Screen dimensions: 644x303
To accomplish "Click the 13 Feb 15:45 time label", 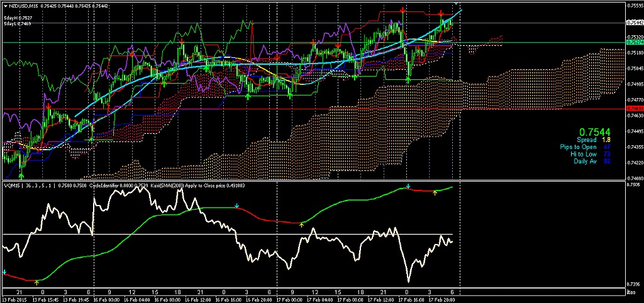I will click(47, 300).
